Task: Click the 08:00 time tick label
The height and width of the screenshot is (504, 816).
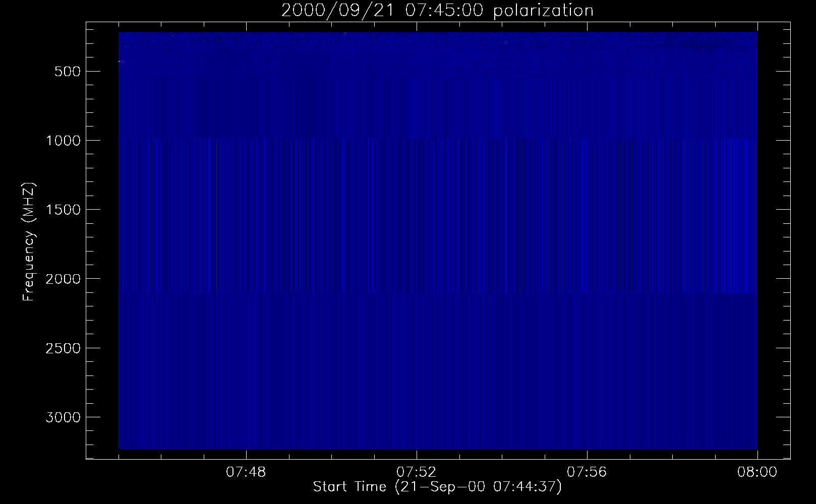Action: [757, 473]
